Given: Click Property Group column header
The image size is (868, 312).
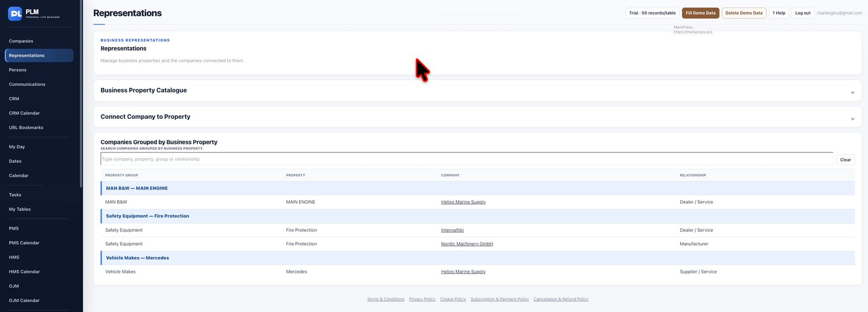Looking at the screenshot, I should tap(122, 175).
